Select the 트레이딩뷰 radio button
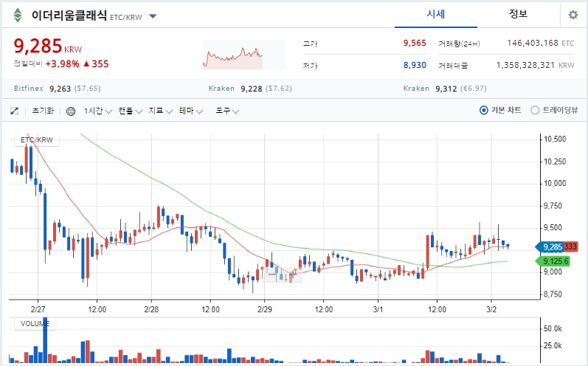Screen dimensions: 588x366 [x=535, y=110]
